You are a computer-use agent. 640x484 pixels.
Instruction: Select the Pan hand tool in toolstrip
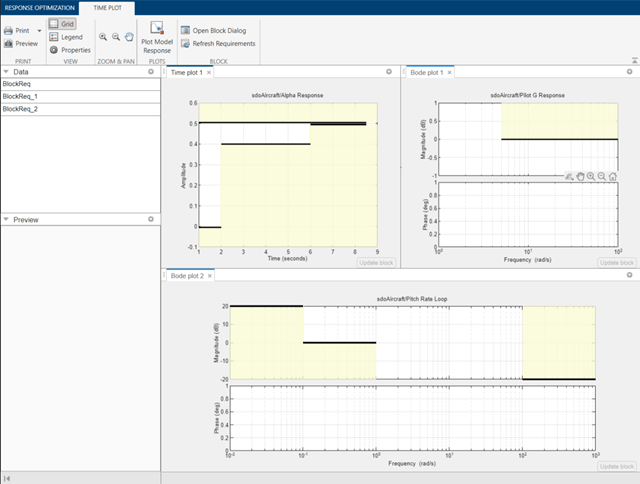(x=130, y=36)
